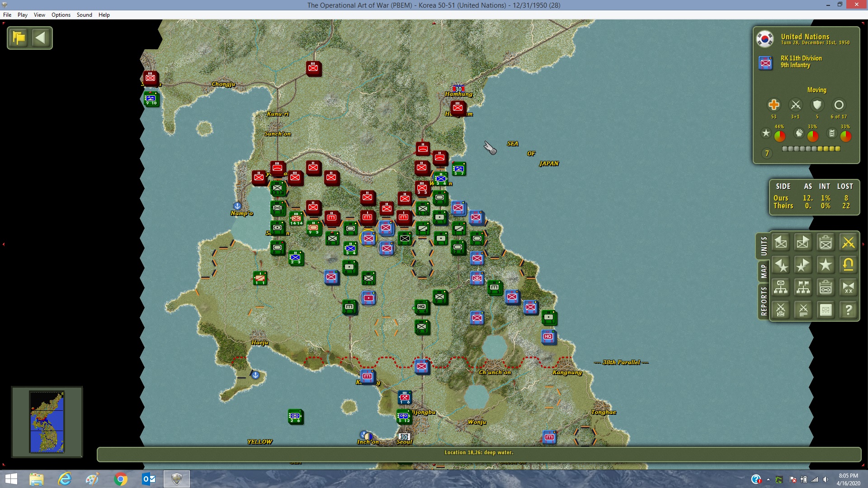Click the left-pointing arrow button beside the flag
The image size is (868, 488).
click(x=41, y=38)
